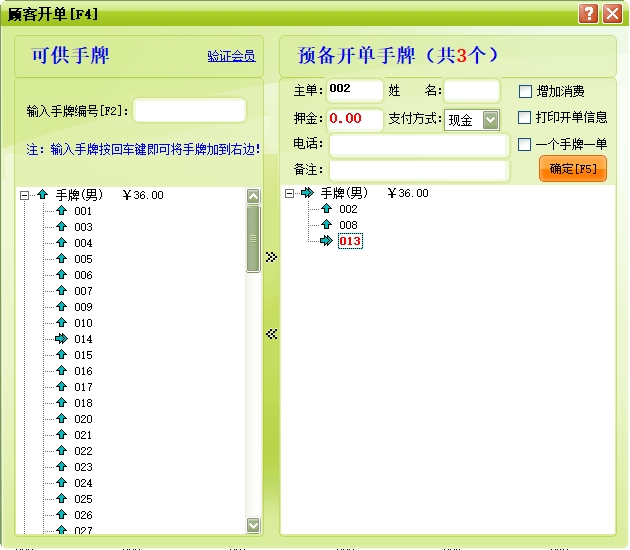
Task: Collapse the left 手牌(男) tree node
Action: coord(24,195)
